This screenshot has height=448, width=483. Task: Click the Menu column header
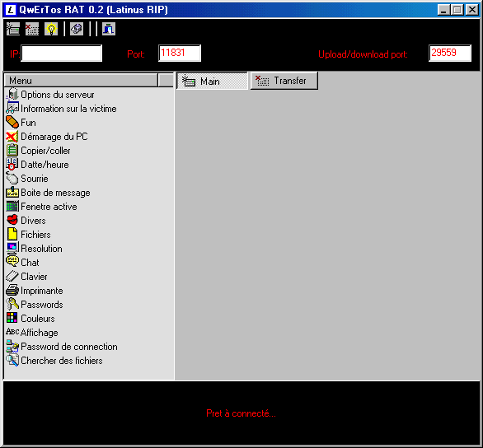click(x=81, y=81)
